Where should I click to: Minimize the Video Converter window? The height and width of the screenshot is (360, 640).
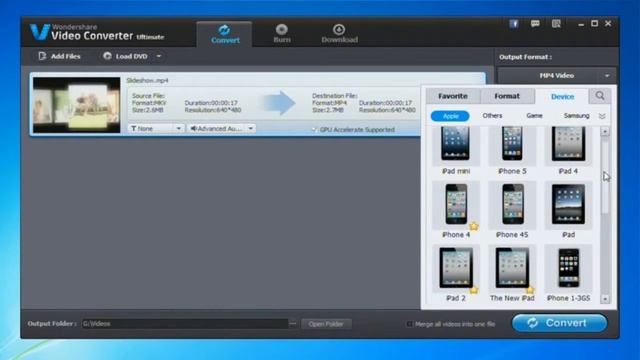581,24
